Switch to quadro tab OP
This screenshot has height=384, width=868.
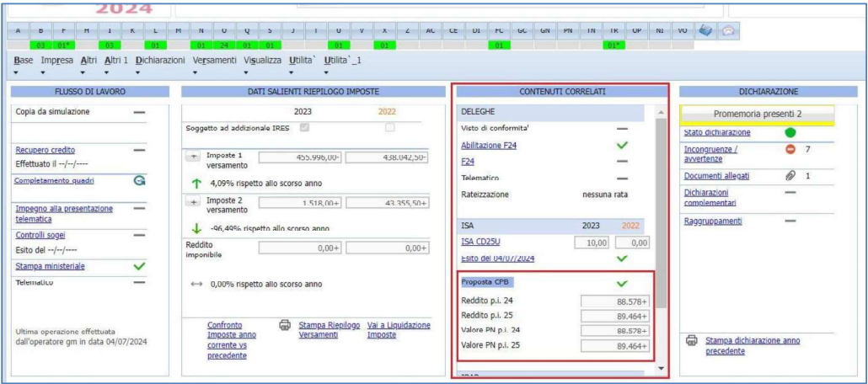(x=636, y=31)
